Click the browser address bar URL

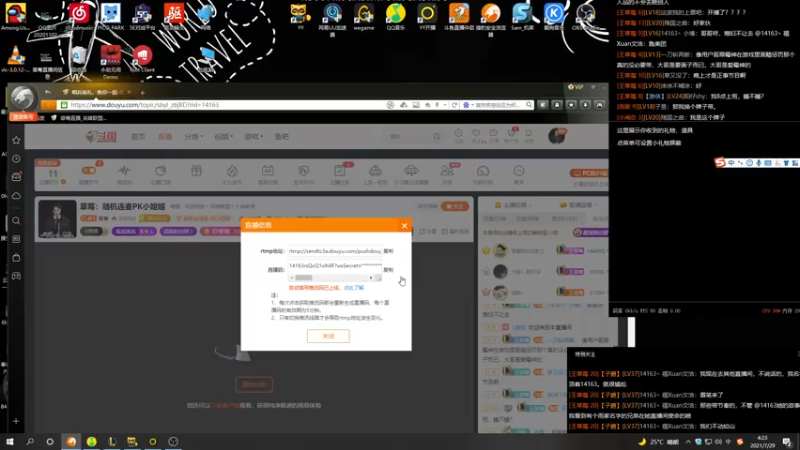point(144,105)
